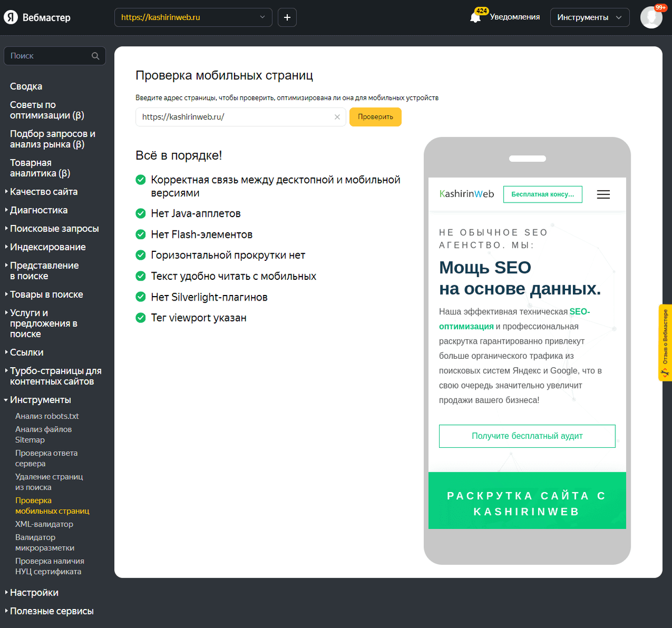
Task: Click green checkmark next to Нет Java-апплетов
Action: (x=141, y=213)
